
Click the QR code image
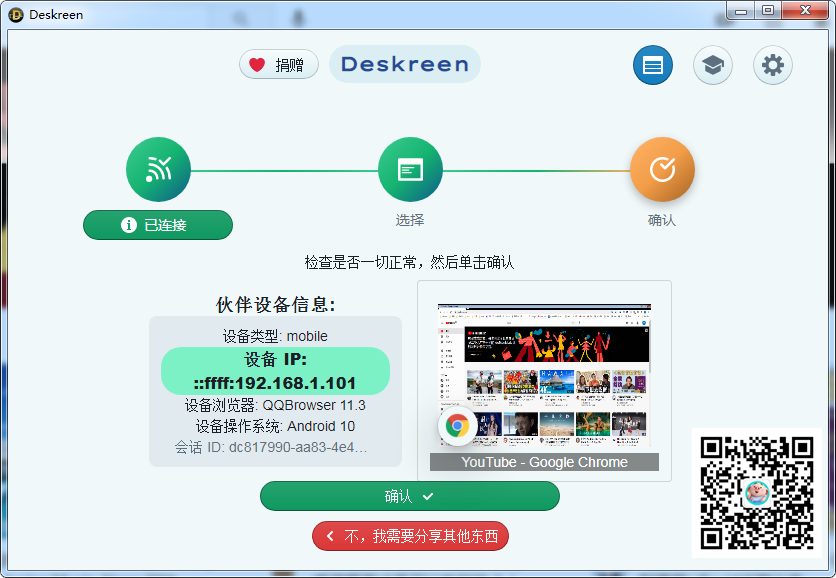[756, 492]
